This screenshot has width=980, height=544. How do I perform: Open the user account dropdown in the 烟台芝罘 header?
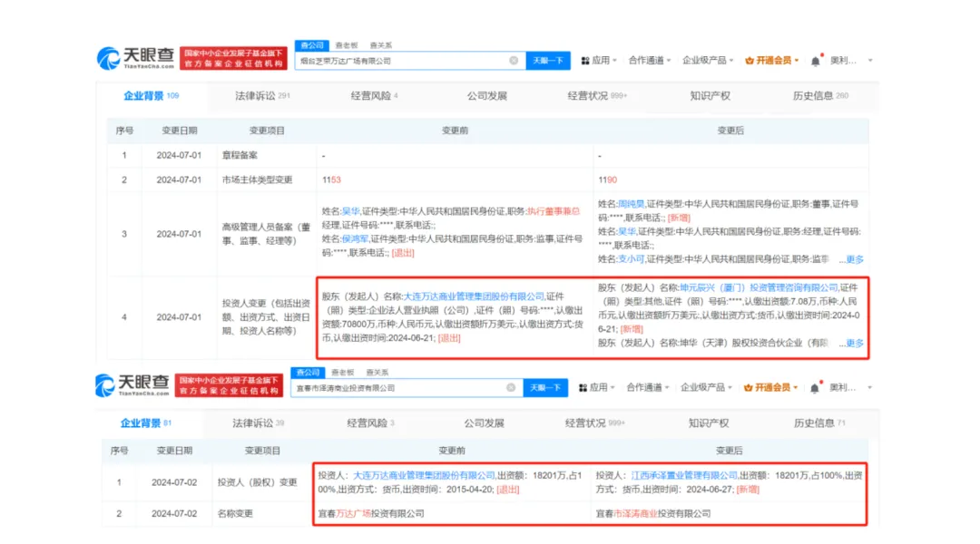click(850, 61)
